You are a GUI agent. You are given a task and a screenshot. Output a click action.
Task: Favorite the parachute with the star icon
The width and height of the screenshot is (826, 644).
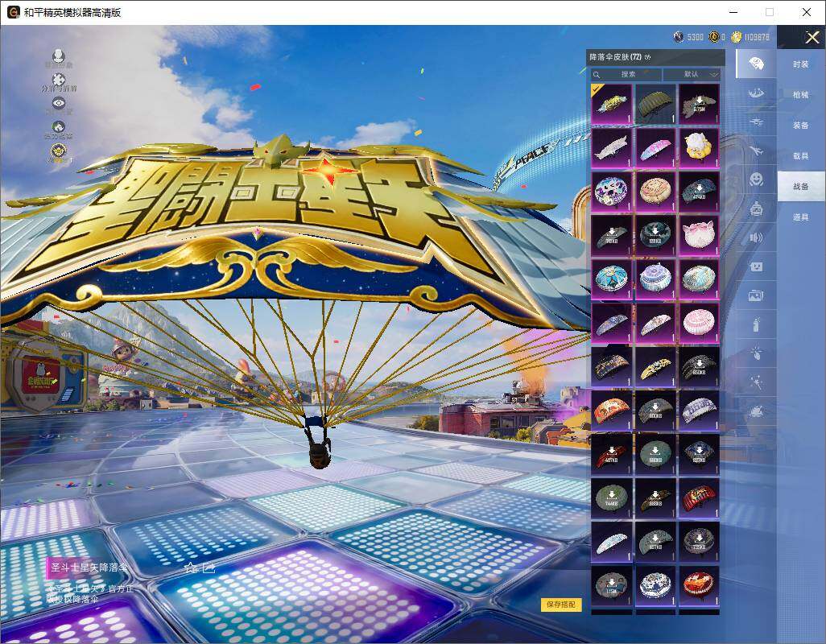click(191, 568)
